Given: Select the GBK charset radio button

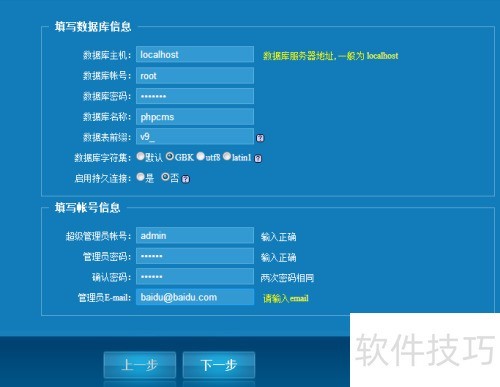Looking at the screenshot, I should (170, 156).
